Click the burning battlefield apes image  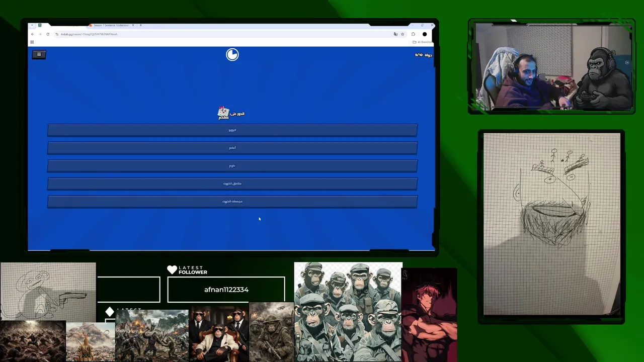[x=151, y=335]
